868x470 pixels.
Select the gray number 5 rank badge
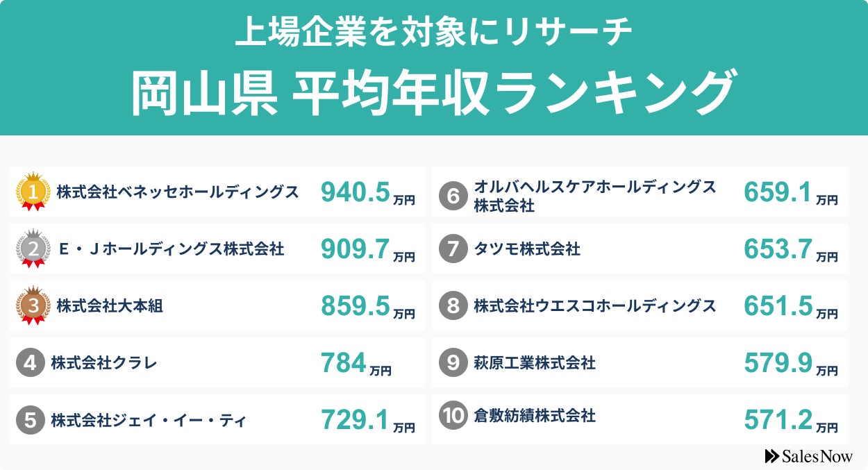(x=30, y=419)
